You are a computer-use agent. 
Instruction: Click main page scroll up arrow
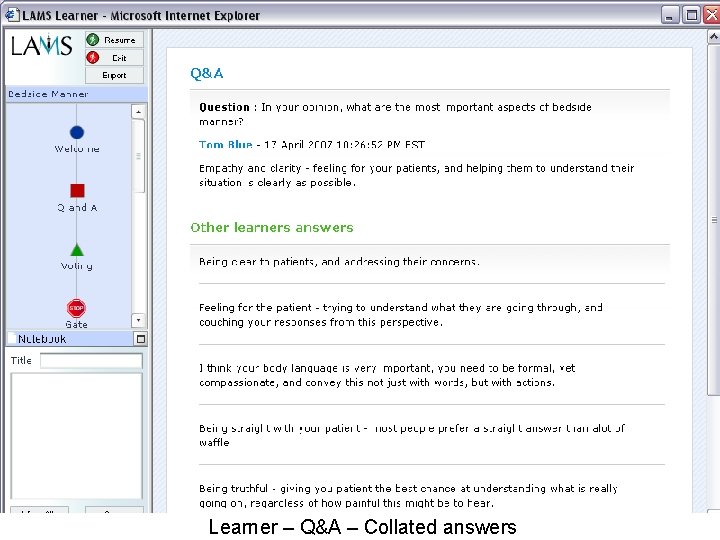click(714, 36)
